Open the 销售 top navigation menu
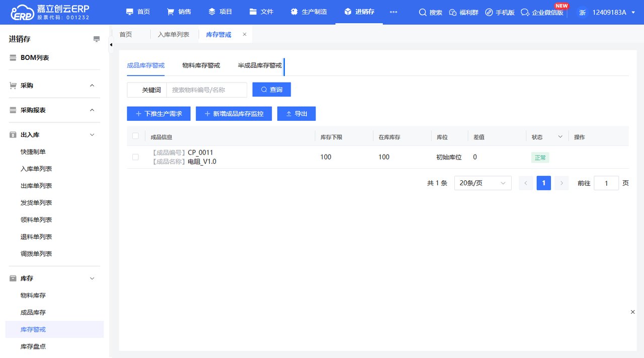 (179, 12)
